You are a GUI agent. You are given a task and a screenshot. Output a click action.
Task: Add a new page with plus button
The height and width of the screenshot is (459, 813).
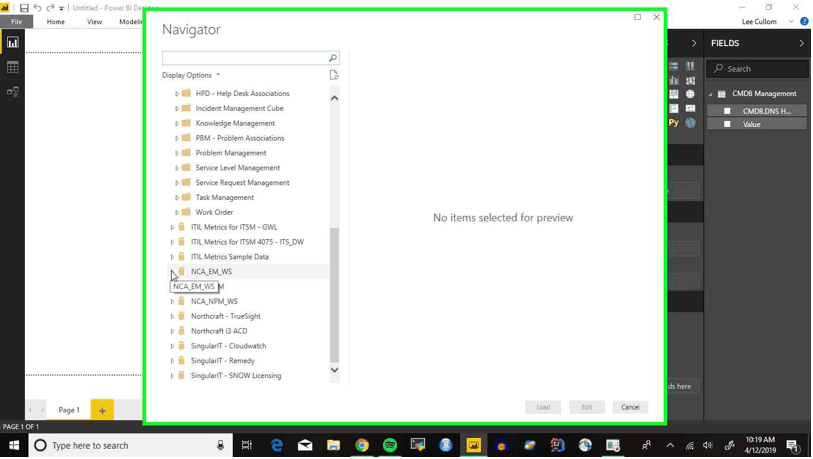click(x=102, y=410)
